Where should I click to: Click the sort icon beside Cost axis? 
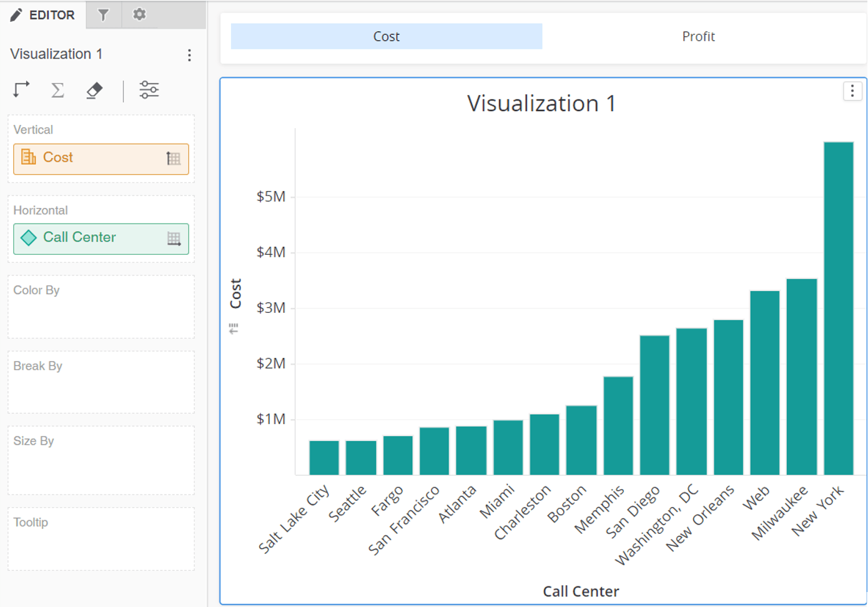pos(234,328)
